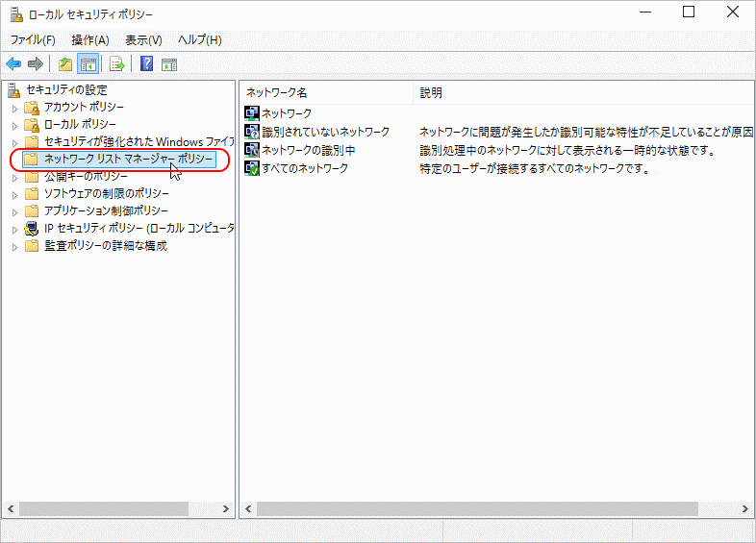The image size is (756, 543).
Task: Maximize the ローカル セキュリティ ポリシー window
Action: click(x=689, y=12)
